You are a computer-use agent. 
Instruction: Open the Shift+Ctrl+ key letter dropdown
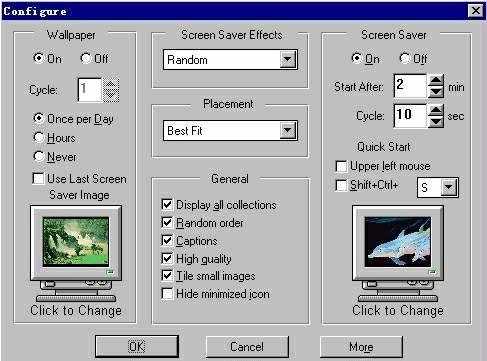click(x=449, y=187)
